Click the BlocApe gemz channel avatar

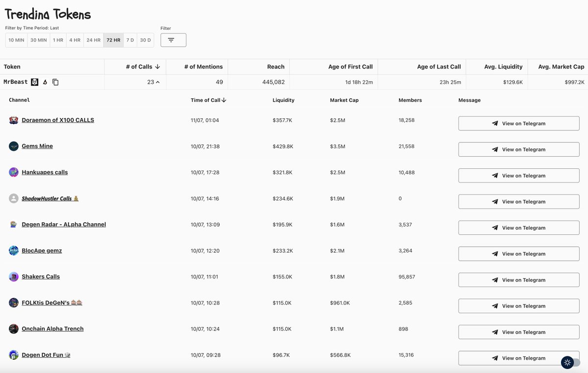click(14, 251)
